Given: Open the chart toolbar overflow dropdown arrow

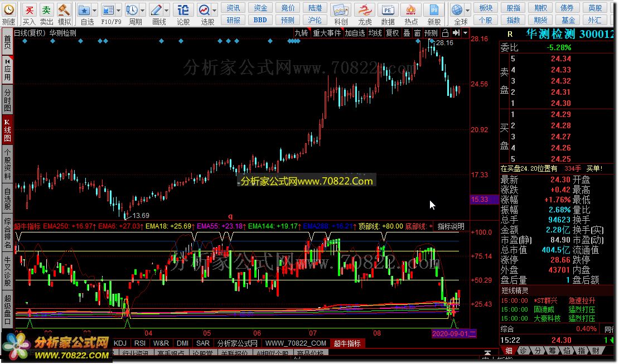Looking at the screenshot, I should (466, 33).
